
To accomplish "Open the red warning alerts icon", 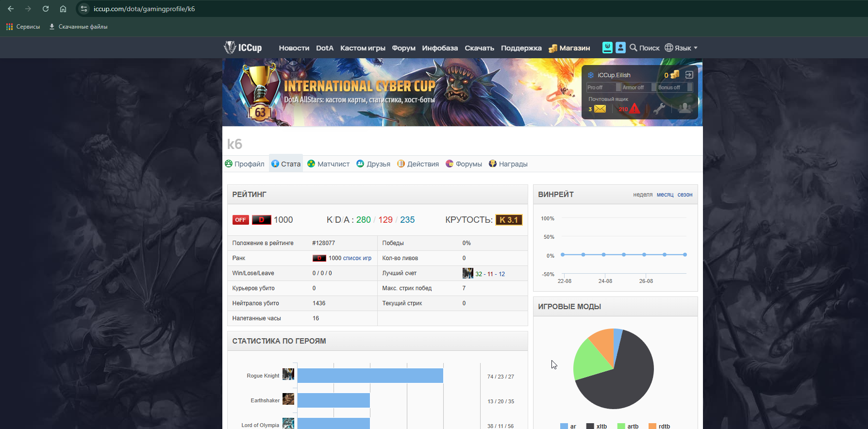I will 634,108.
